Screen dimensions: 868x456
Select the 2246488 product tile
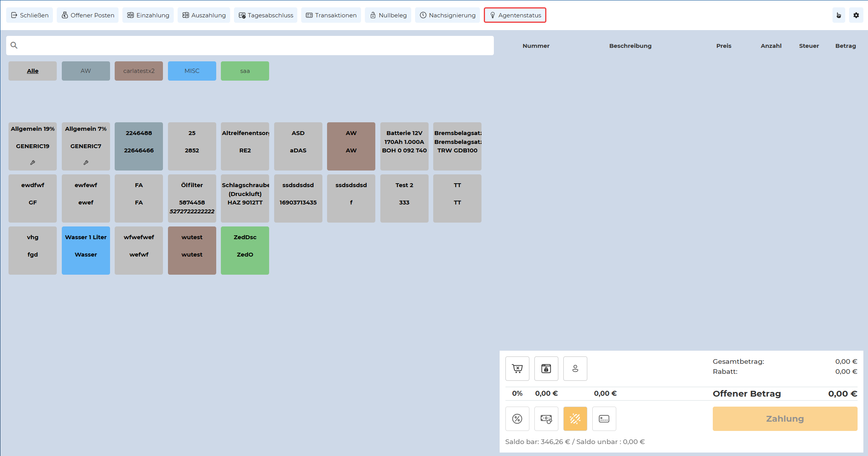(x=139, y=146)
